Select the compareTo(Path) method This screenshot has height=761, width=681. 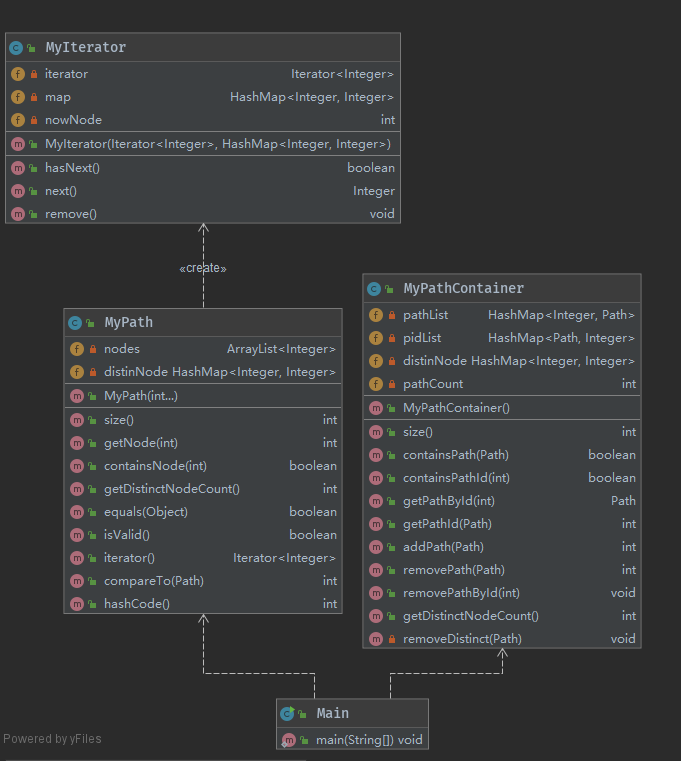coord(203,581)
